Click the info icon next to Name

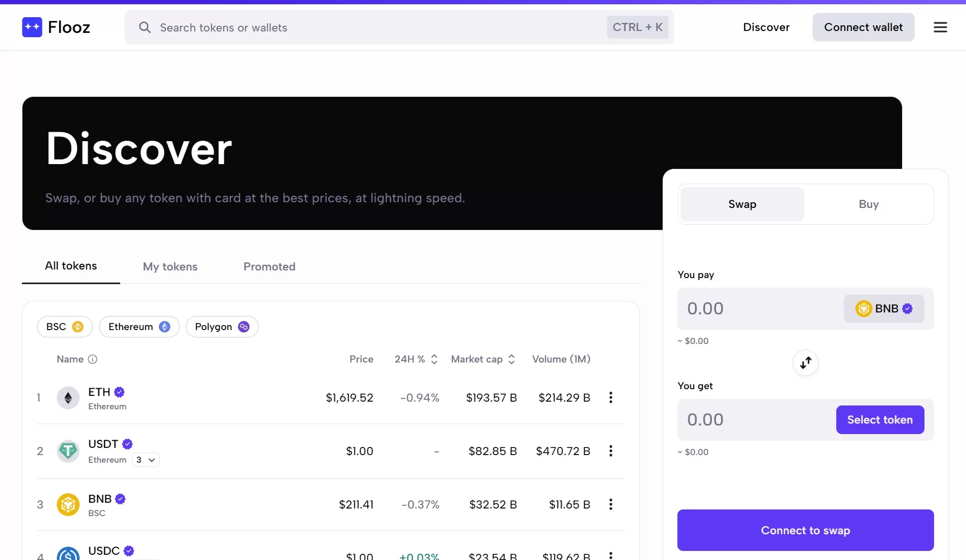click(x=93, y=359)
